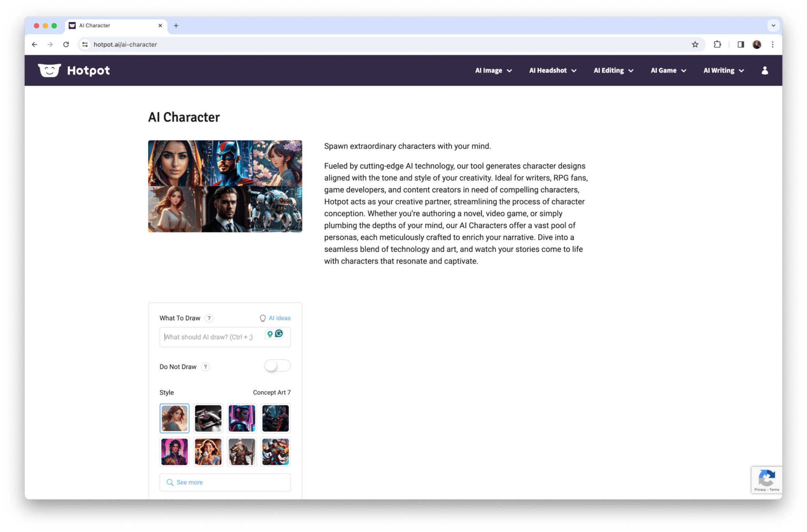The height and width of the screenshot is (532, 807).
Task: Click the What To Draw help icon
Action: click(x=209, y=318)
